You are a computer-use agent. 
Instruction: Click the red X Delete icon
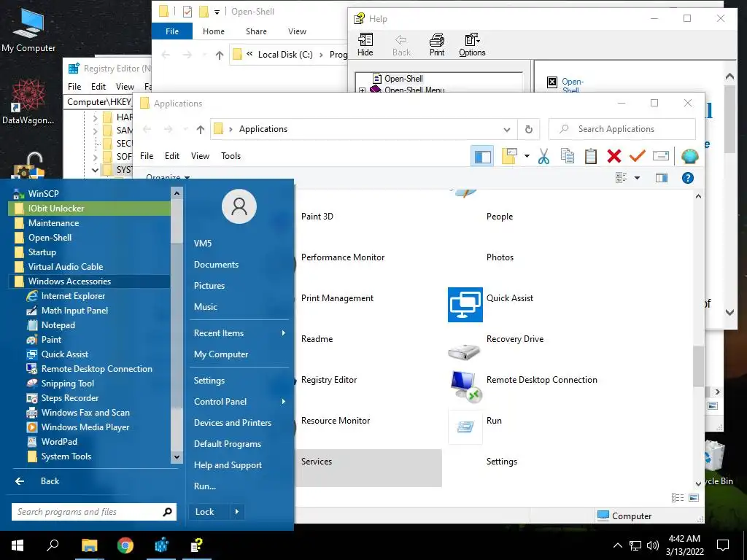coord(614,156)
